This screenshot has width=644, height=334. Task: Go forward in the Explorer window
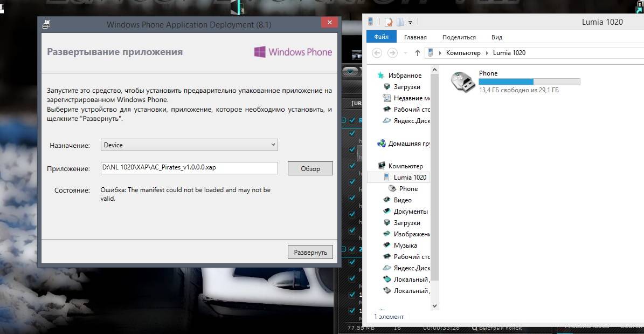pos(393,53)
